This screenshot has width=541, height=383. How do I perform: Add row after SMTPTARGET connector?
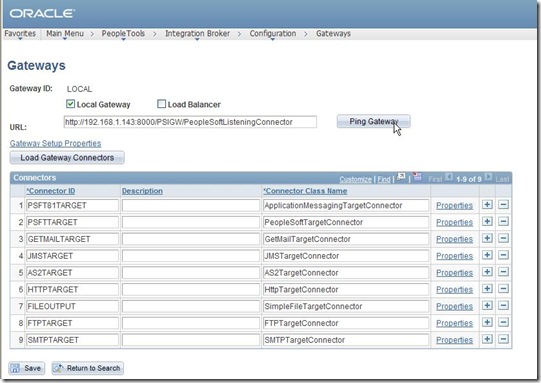(487, 340)
